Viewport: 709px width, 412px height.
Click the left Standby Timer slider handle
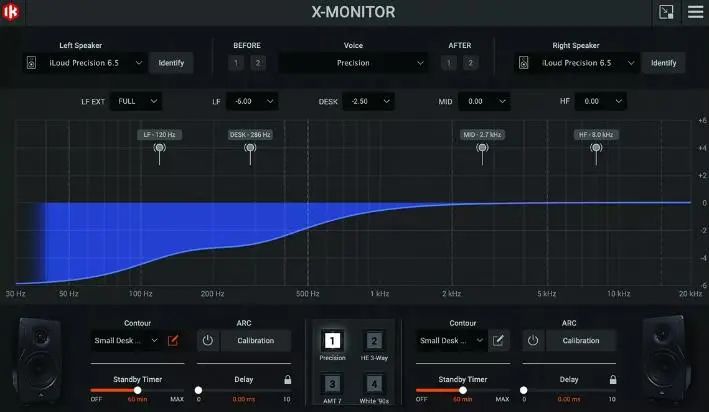point(137,390)
